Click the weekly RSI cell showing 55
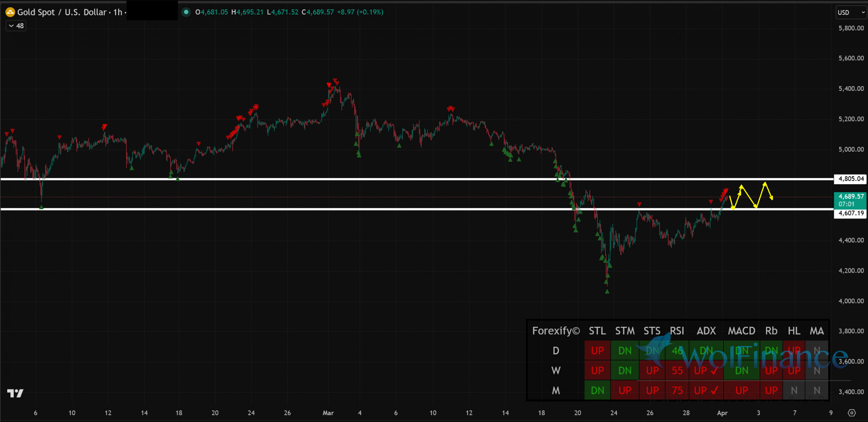The height and width of the screenshot is (422, 868). (x=677, y=371)
